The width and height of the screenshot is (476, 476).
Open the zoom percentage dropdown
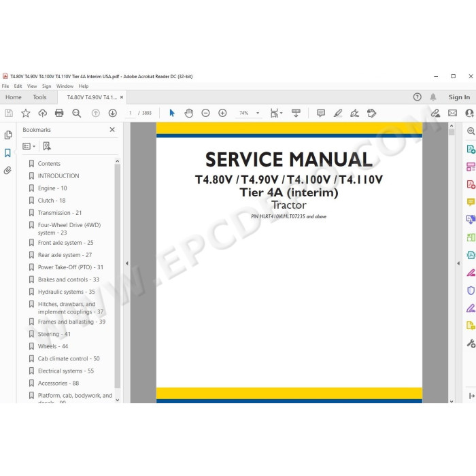(258, 114)
